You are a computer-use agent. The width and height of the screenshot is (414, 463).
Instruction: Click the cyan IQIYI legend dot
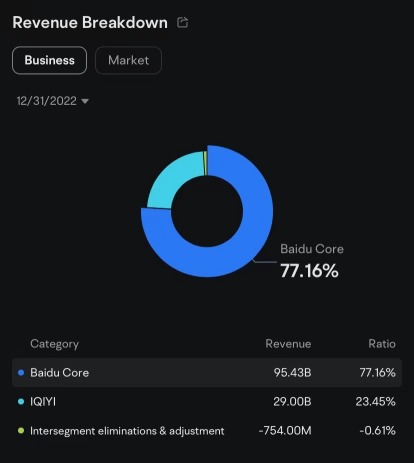21,402
